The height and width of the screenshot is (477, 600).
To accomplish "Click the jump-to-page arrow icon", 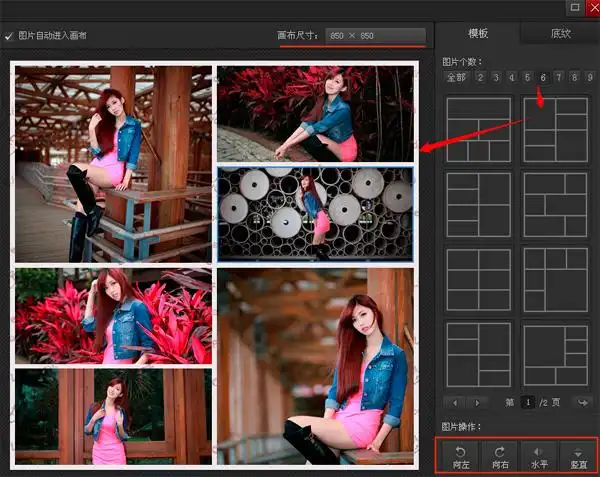I will (x=583, y=402).
